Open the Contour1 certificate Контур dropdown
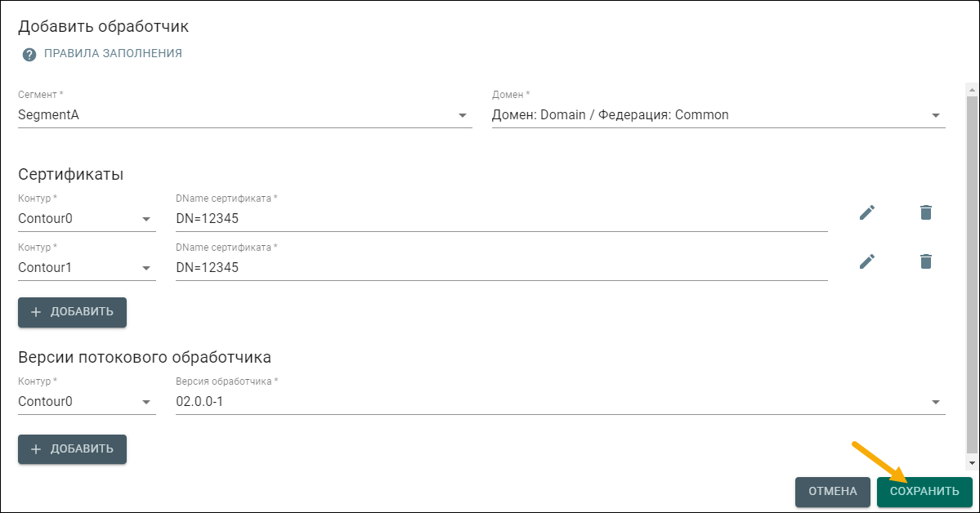 pyautogui.click(x=86, y=268)
